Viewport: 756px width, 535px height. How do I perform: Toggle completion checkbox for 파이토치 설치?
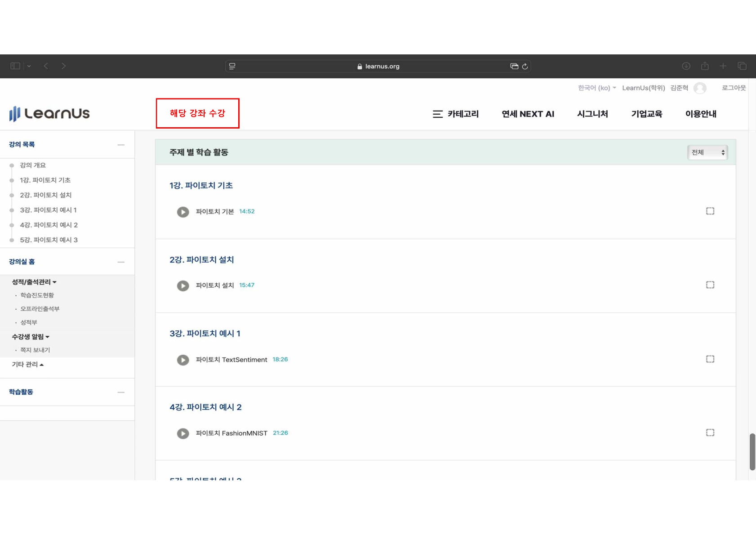(x=710, y=284)
